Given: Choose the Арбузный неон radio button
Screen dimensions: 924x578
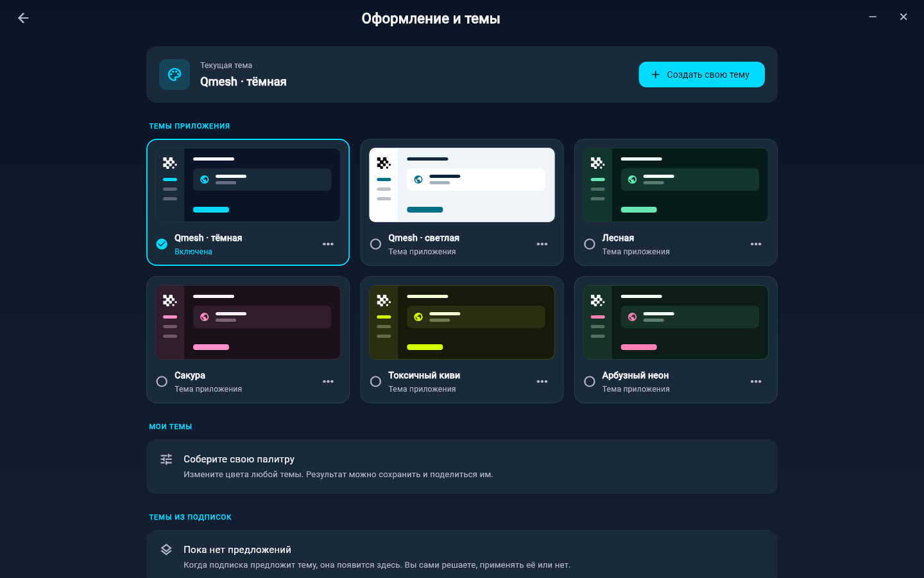Looking at the screenshot, I should coord(590,381).
